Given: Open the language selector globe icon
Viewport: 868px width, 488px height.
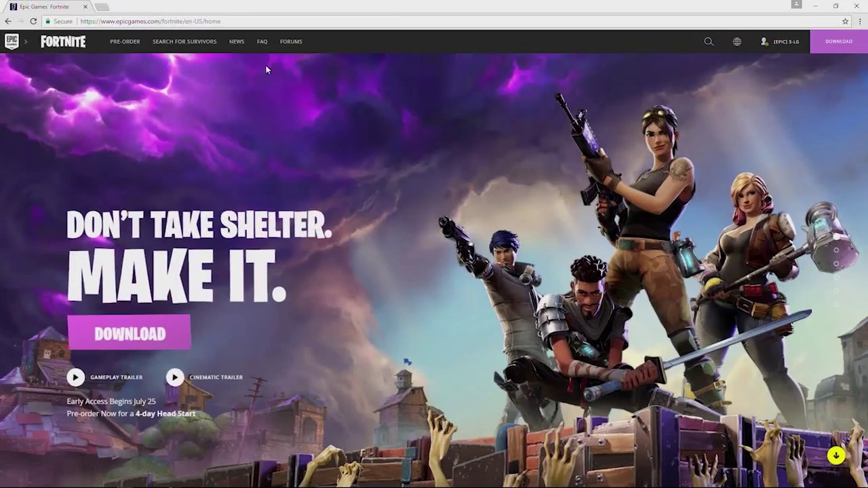Looking at the screenshot, I should click(737, 41).
